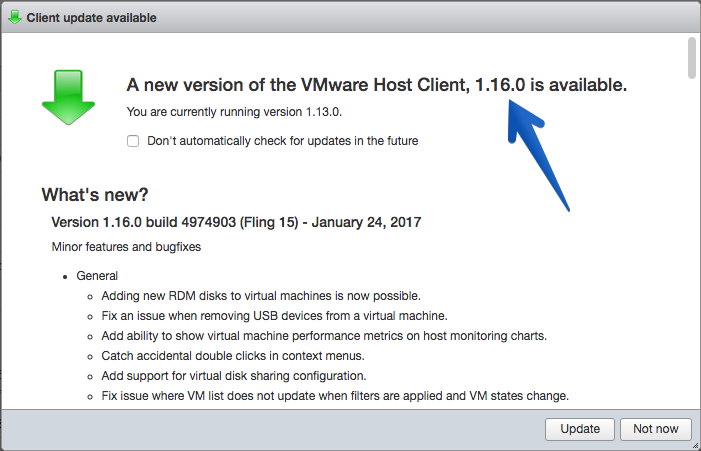
Task: Click the blue annotation arrow pointing to version
Action: [538, 155]
